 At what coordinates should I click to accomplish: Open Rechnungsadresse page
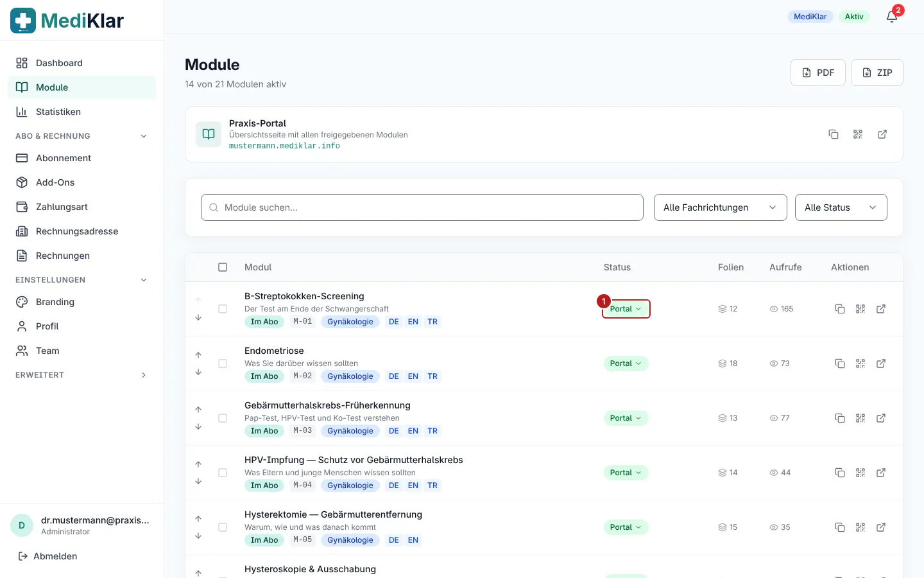82,231
